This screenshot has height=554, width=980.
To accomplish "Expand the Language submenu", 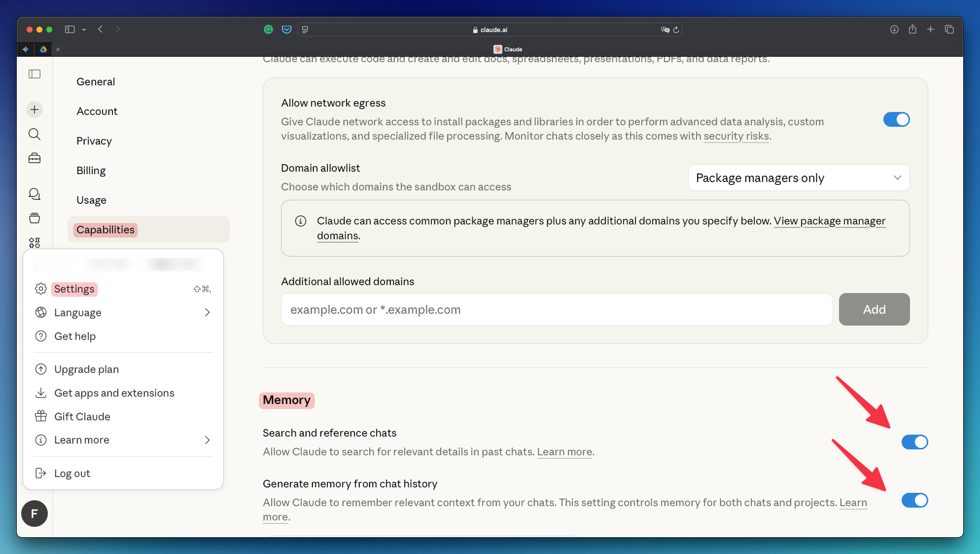I will [123, 313].
